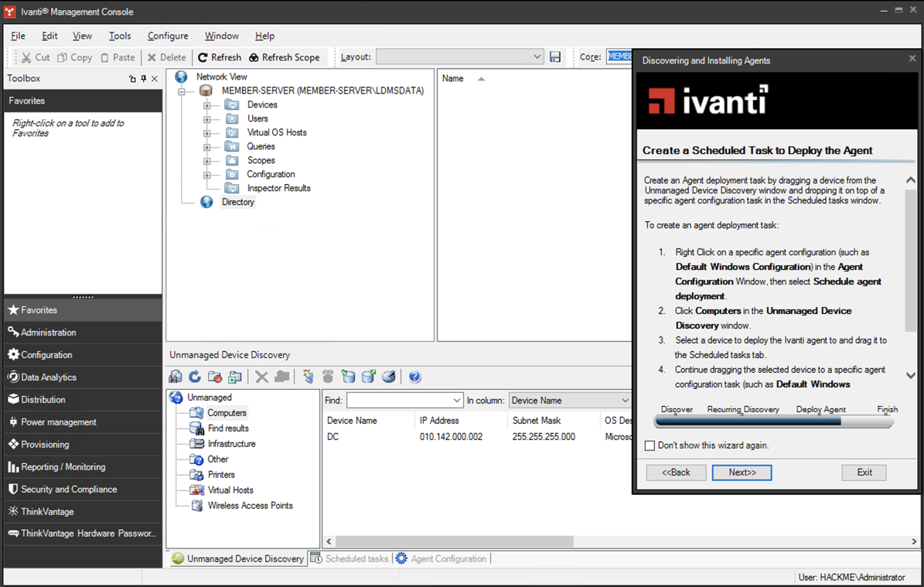Open the File menu
Screen dimensions: 924x587
[19, 36]
